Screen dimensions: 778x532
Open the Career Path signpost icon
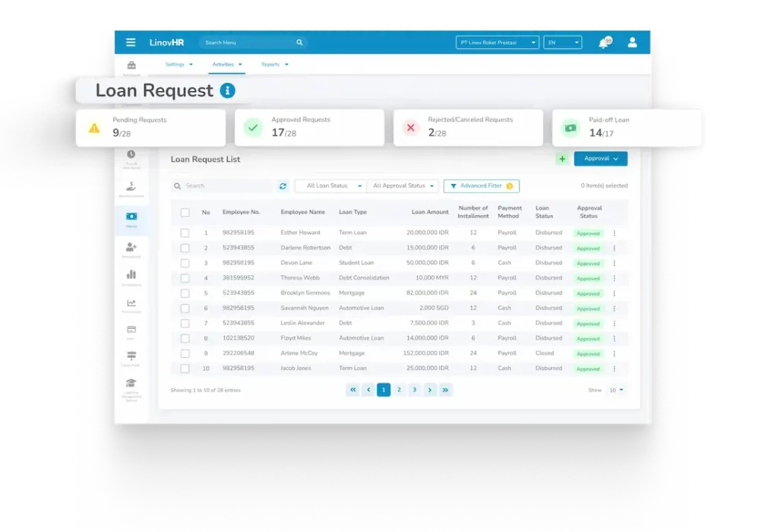pos(131,356)
